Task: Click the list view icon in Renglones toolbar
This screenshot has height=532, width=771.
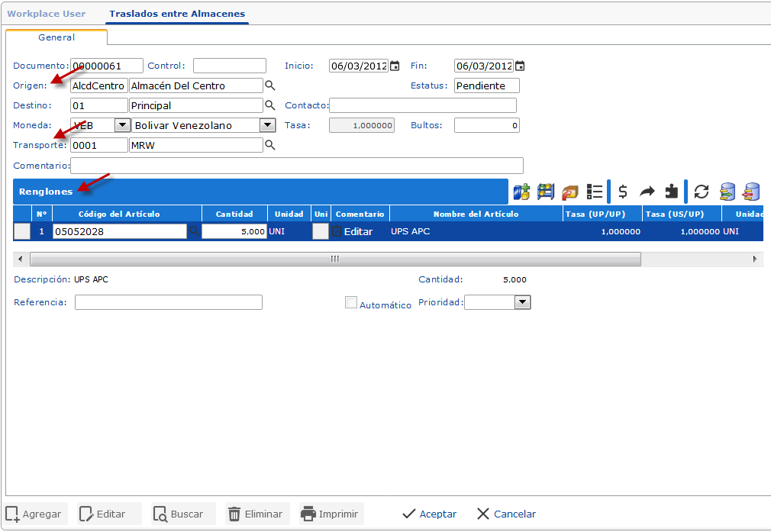Action: point(595,192)
